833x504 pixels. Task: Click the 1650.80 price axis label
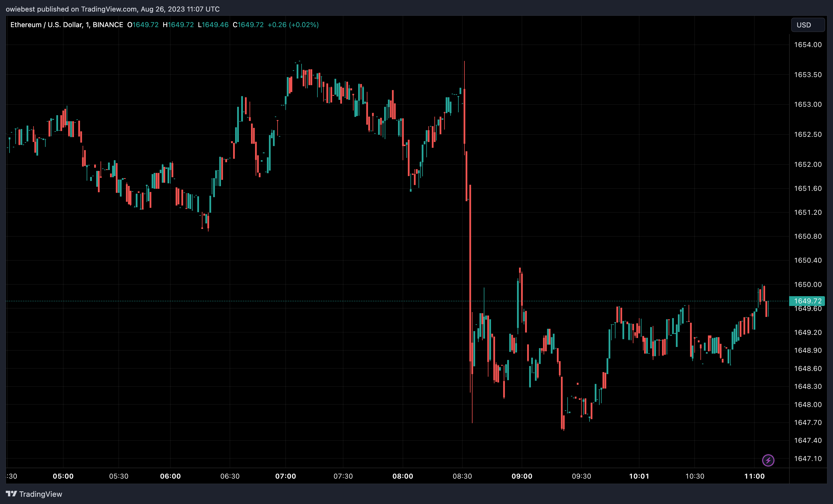tap(808, 236)
